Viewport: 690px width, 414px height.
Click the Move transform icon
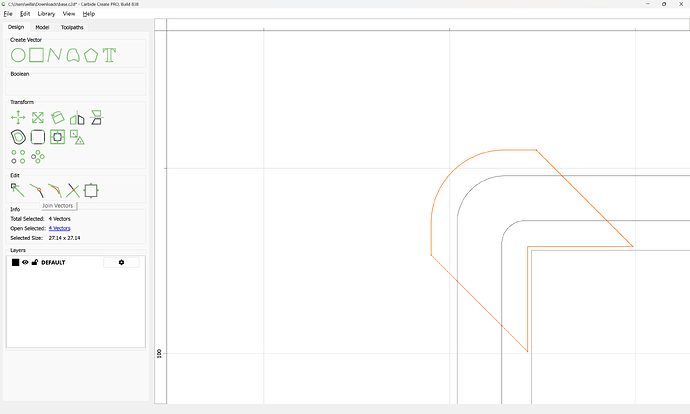18,118
